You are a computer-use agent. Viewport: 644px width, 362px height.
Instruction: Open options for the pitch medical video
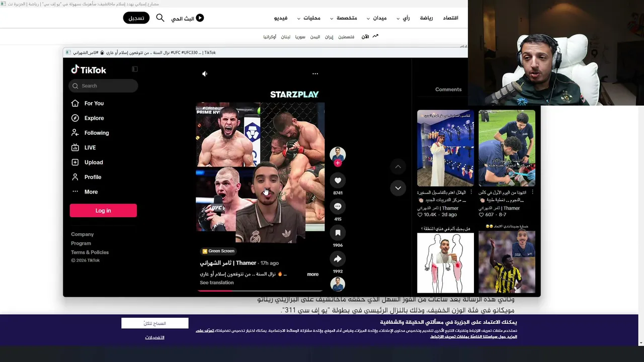pyautogui.click(x=532, y=192)
